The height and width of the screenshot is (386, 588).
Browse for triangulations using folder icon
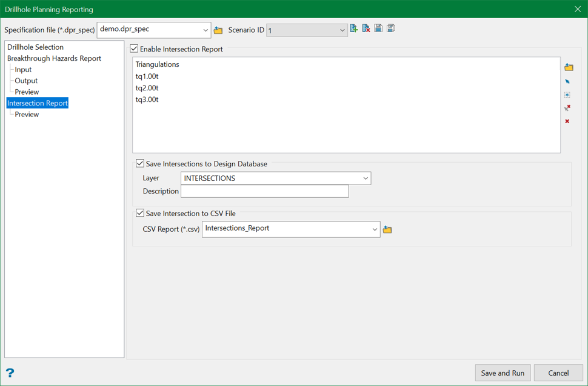569,67
